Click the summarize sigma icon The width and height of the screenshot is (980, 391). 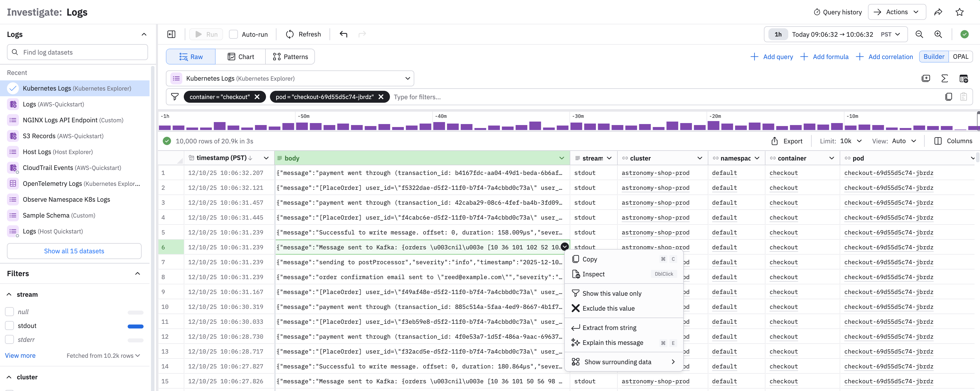click(x=945, y=78)
